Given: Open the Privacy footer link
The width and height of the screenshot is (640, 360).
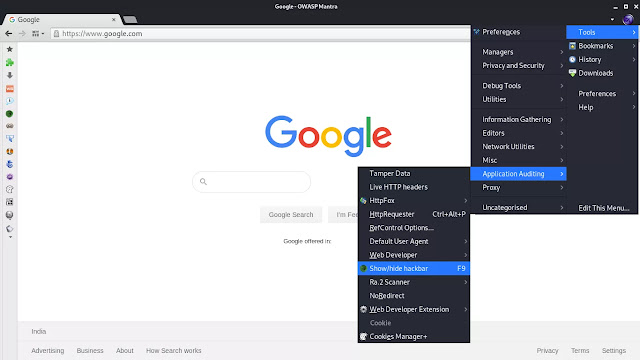Looking at the screenshot, I should tap(547, 351).
